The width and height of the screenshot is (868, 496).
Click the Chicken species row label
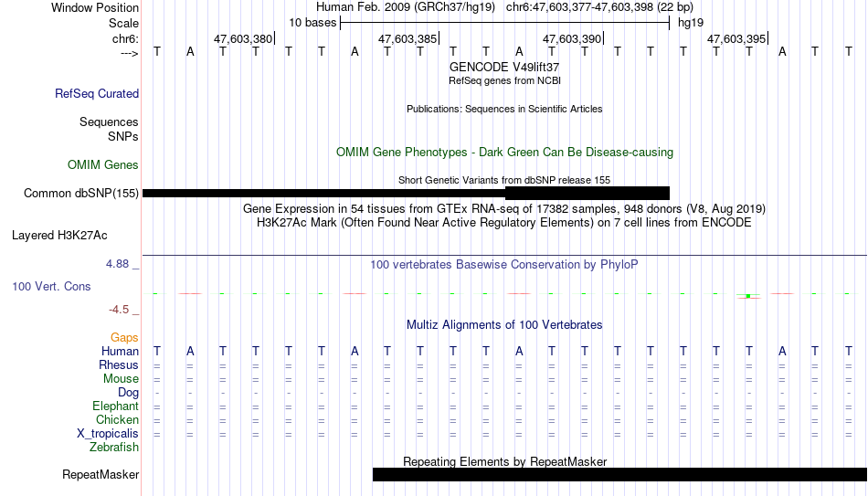(x=117, y=420)
